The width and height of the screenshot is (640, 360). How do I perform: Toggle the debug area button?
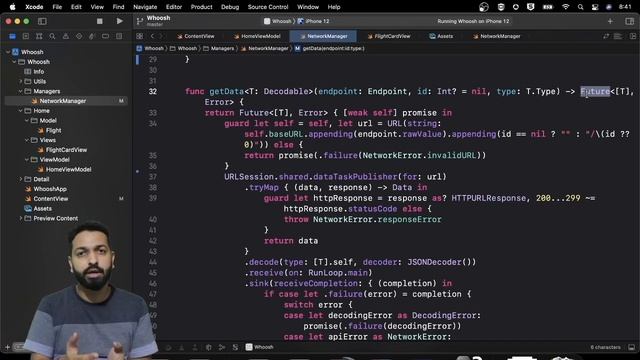631,347
